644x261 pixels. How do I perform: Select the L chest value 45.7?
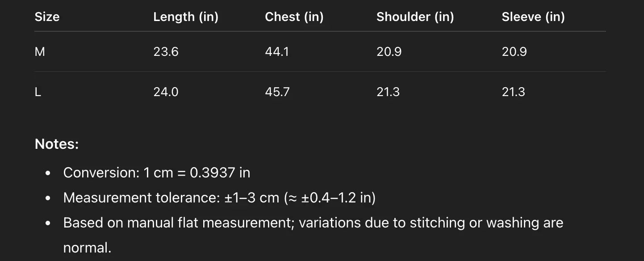277,92
